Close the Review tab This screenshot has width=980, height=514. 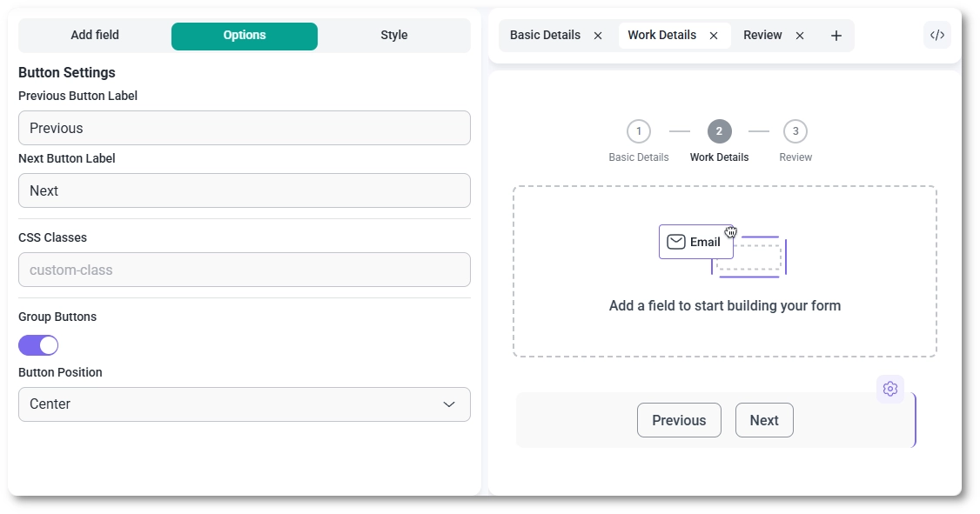(799, 36)
